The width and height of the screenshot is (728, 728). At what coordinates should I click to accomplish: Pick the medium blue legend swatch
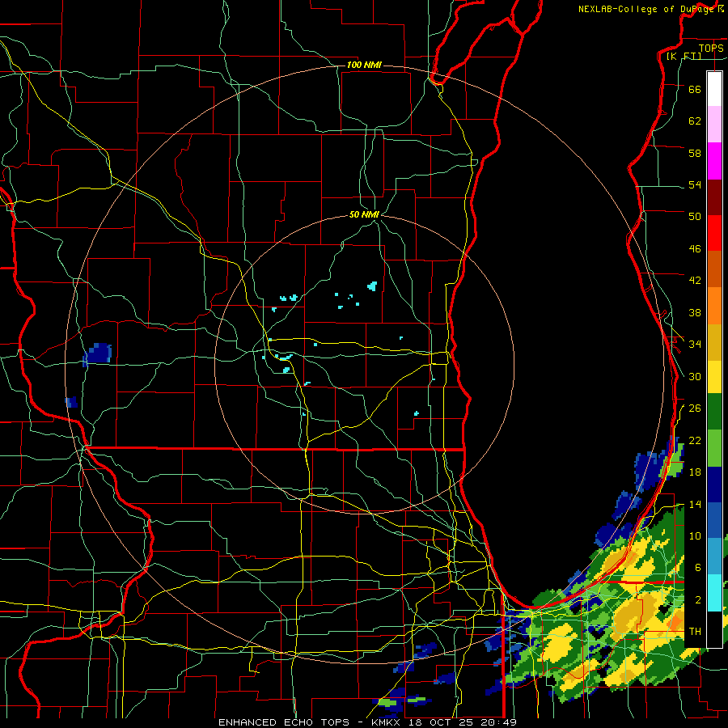[x=714, y=520]
